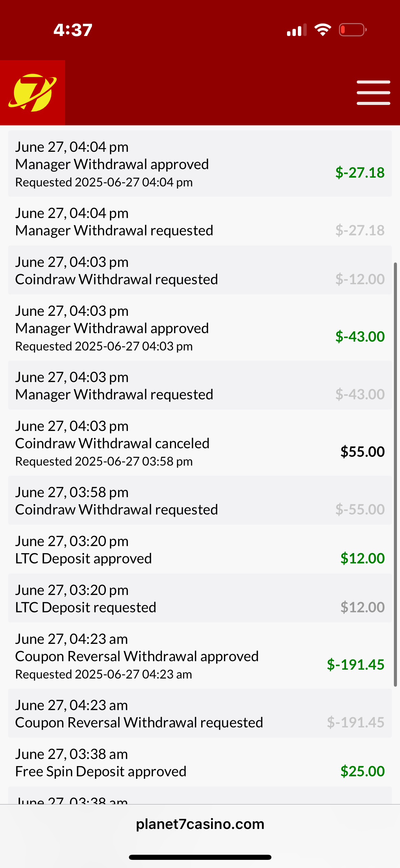Tap the Wi-Fi status icon
The width and height of the screenshot is (400, 868).
click(x=323, y=30)
